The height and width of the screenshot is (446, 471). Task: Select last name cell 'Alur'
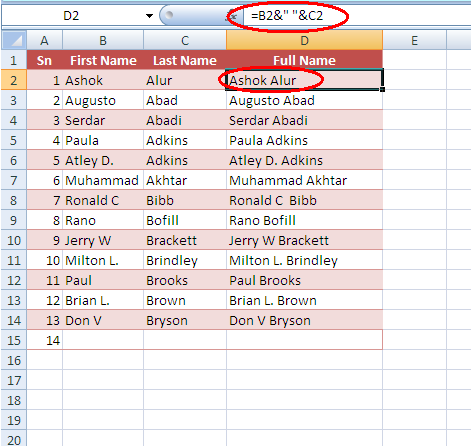coord(185,80)
